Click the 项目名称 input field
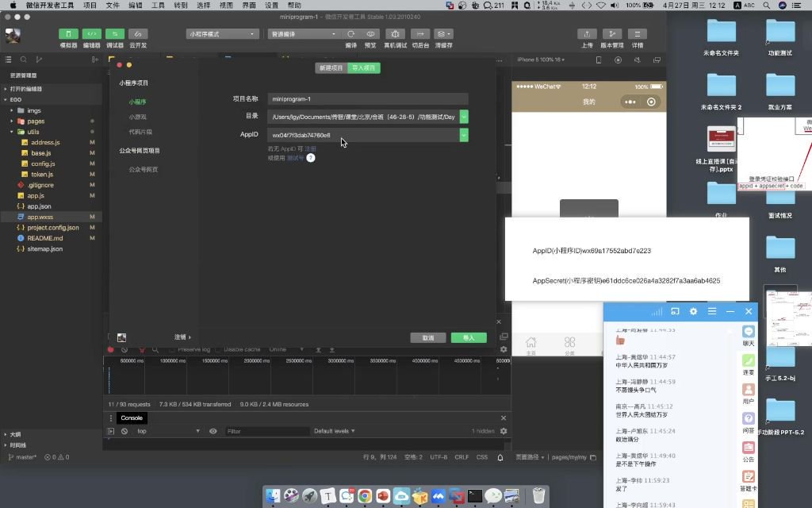Image resolution: width=812 pixels, height=508 pixels. pos(368,99)
